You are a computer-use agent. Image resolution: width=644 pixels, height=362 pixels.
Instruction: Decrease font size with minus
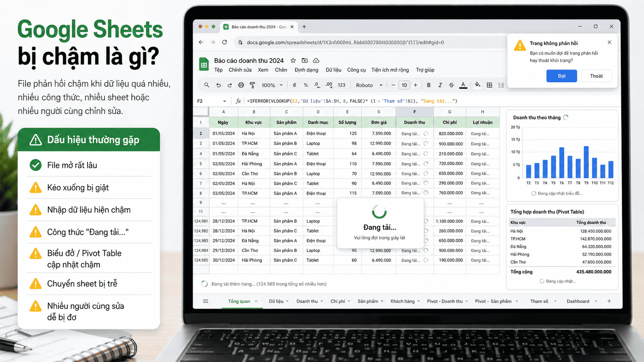click(393, 85)
